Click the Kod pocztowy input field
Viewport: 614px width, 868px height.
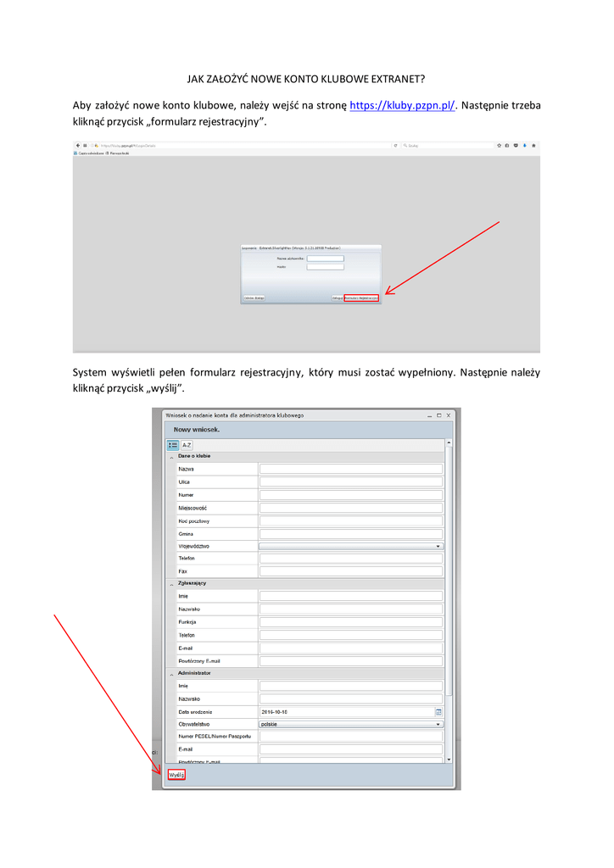pos(350,520)
